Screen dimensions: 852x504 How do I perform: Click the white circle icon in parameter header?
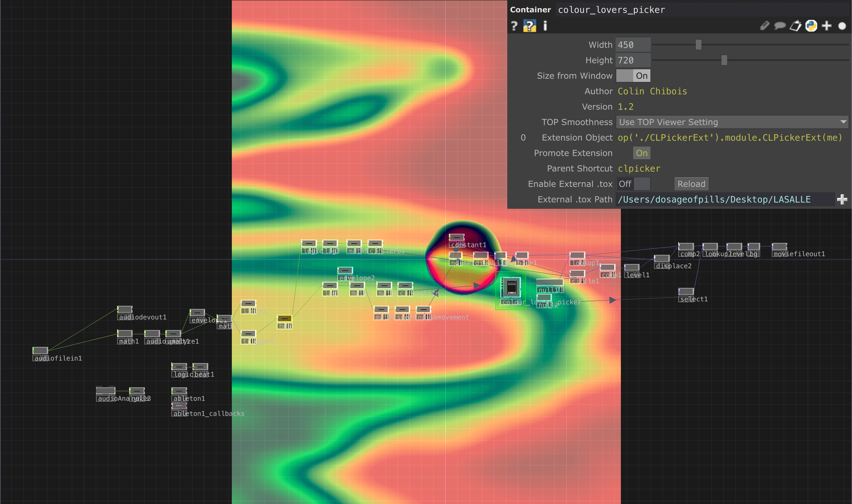[842, 26]
